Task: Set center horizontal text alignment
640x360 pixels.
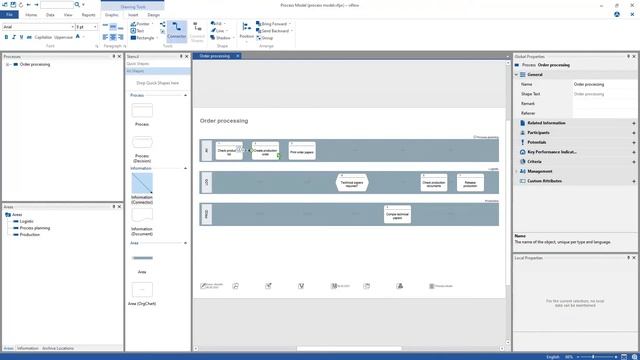Action: coord(113,37)
